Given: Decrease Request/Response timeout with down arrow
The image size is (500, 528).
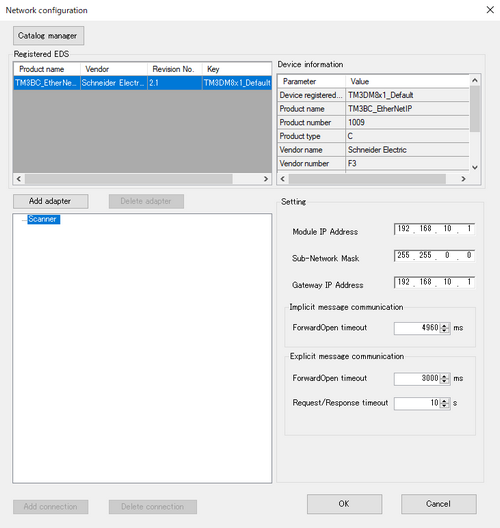Looking at the screenshot, I should [444, 406].
